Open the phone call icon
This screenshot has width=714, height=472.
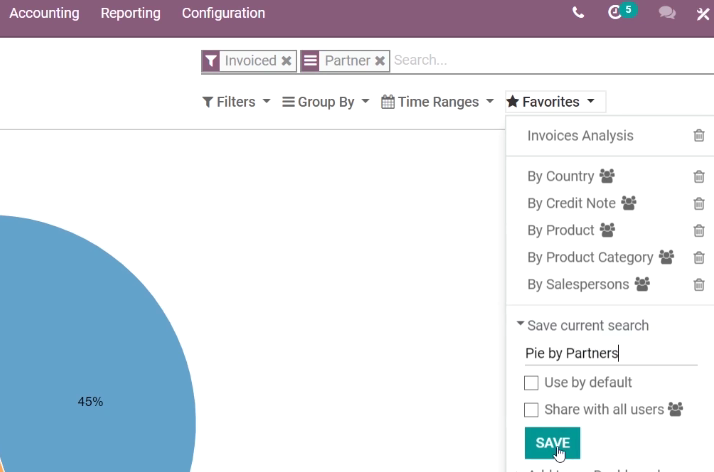point(578,13)
